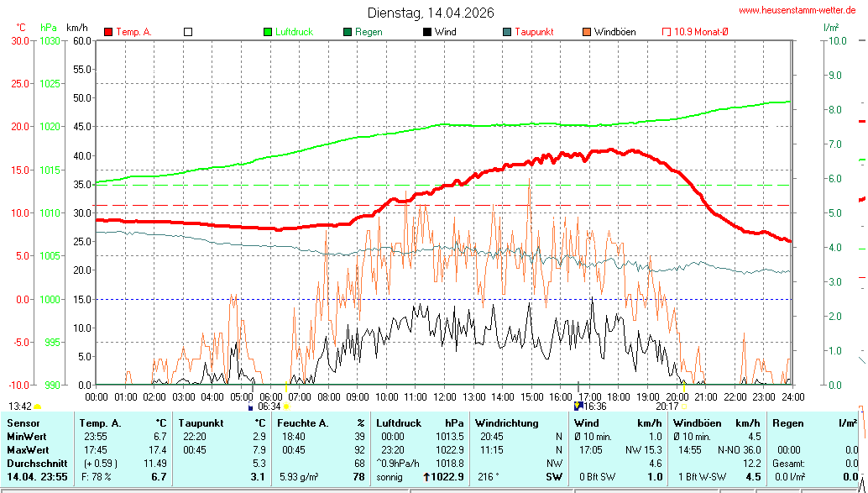Toggle the empty white legend box
Image resolution: width=868 pixels, height=493 pixels.
pos(188,32)
